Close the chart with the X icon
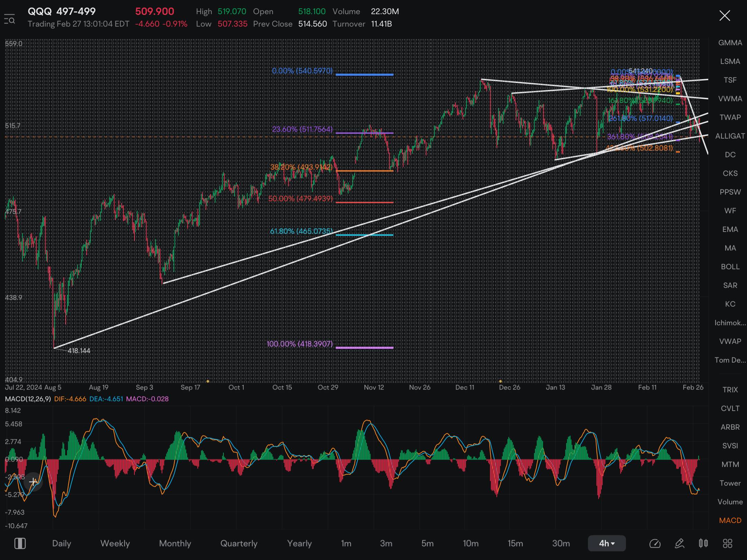 (725, 16)
